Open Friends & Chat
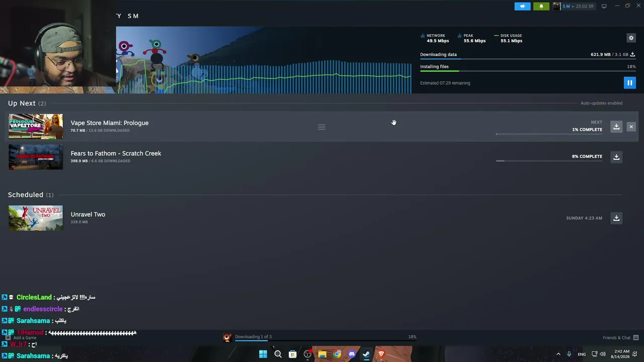The height and width of the screenshot is (362, 644). tap(620, 337)
